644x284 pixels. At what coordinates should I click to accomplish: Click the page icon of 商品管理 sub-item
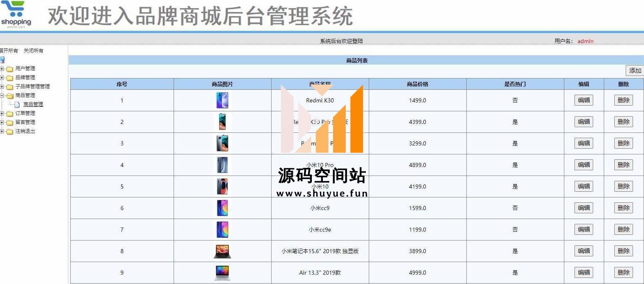click(17, 104)
